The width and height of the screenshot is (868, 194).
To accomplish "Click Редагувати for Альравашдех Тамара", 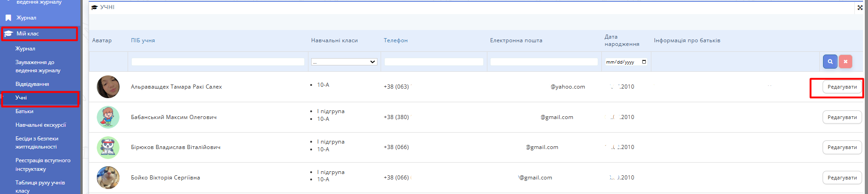I will click(x=842, y=87).
